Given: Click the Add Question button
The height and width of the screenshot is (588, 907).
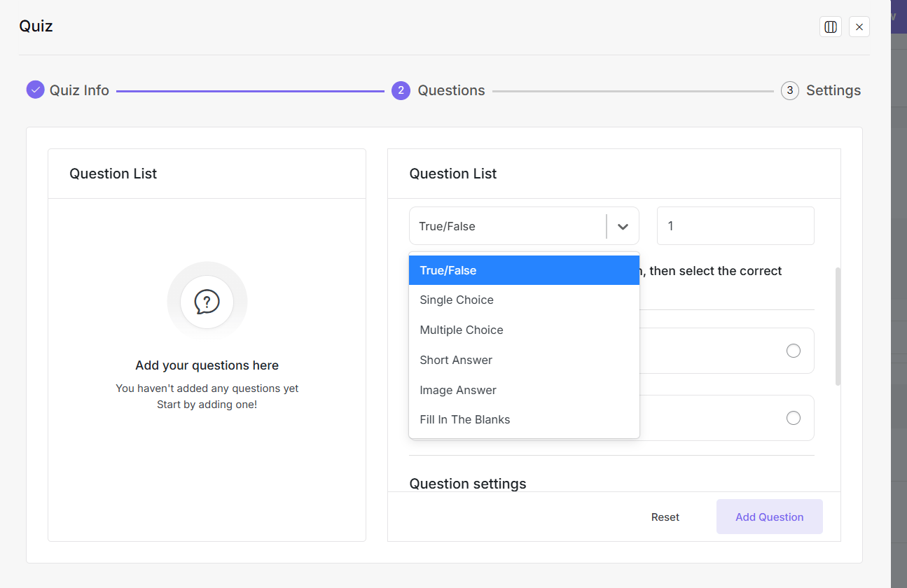Looking at the screenshot, I should click(769, 517).
